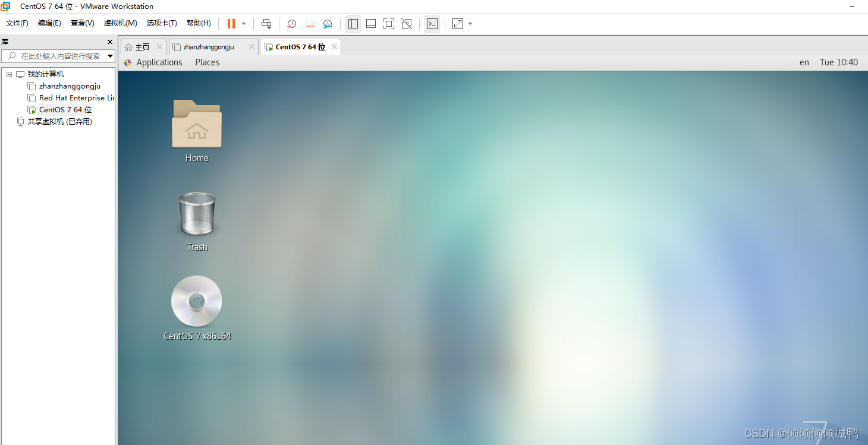Close the zhanzhanggongju tab
The height and width of the screenshot is (445, 868).
(251, 46)
